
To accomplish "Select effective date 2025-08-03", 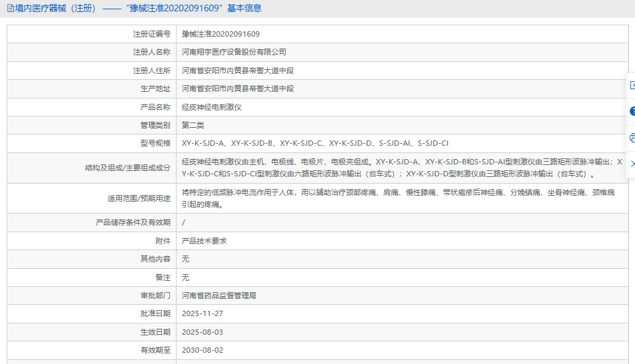I will pos(203,332).
